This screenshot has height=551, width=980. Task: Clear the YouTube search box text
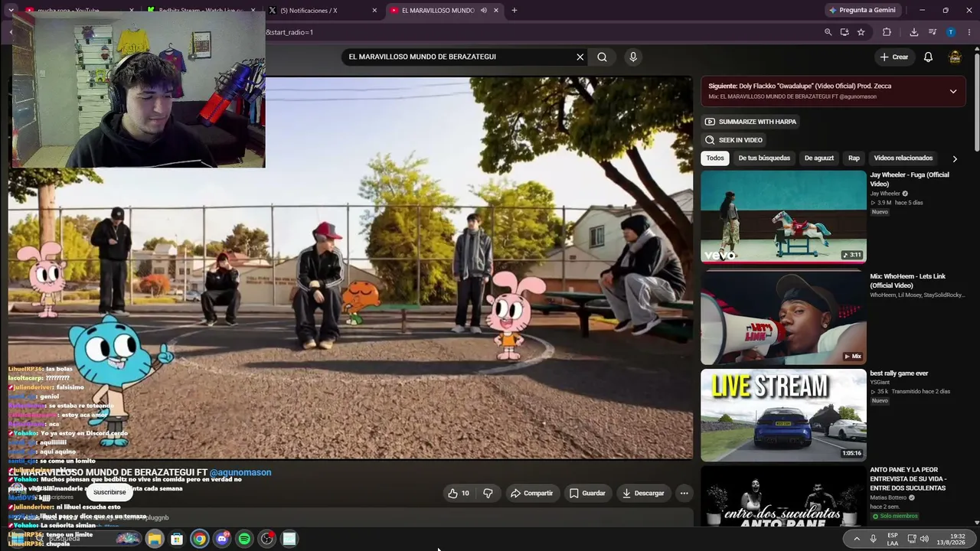click(580, 57)
